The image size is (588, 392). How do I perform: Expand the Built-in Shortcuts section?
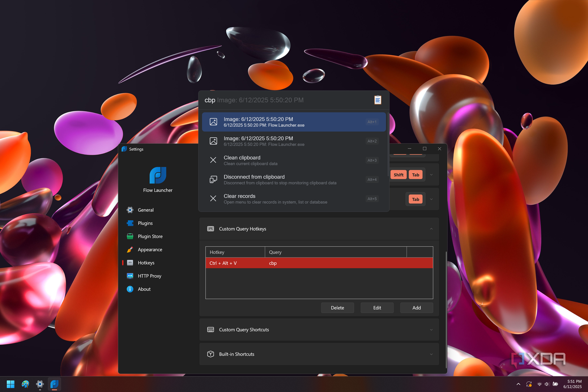[x=431, y=354]
